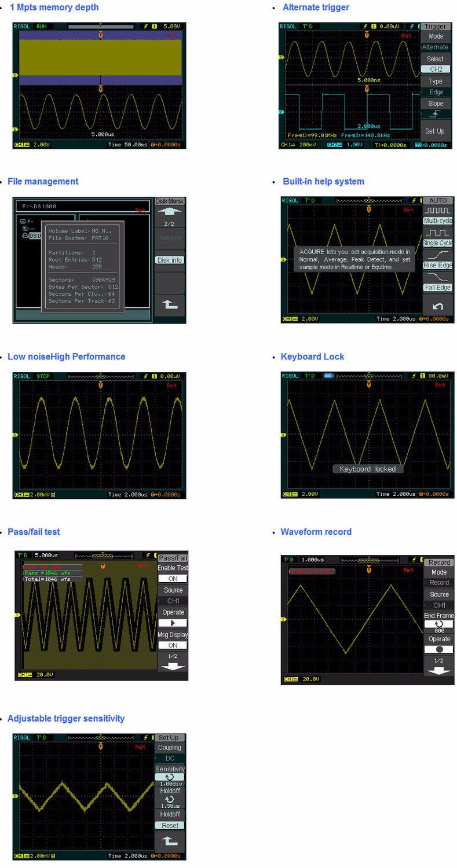Change Mode Record option in Record menu

[439, 583]
